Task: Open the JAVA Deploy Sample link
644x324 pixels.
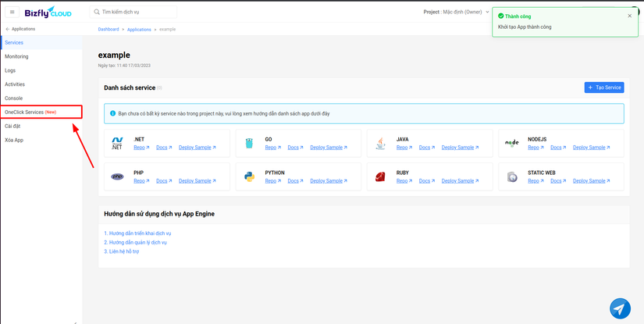Action: pyautogui.click(x=460, y=148)
